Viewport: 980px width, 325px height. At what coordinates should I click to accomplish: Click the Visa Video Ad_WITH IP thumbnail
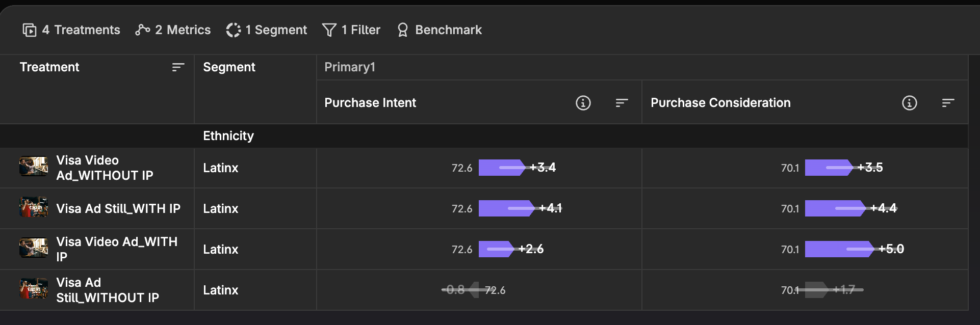click(x=34, y=248)
